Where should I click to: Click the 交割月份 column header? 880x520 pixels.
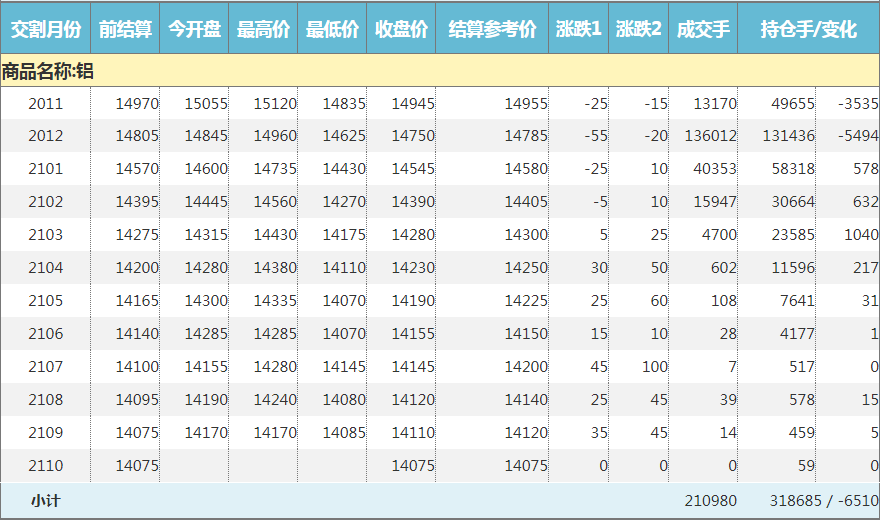click(x=45, y=29)
